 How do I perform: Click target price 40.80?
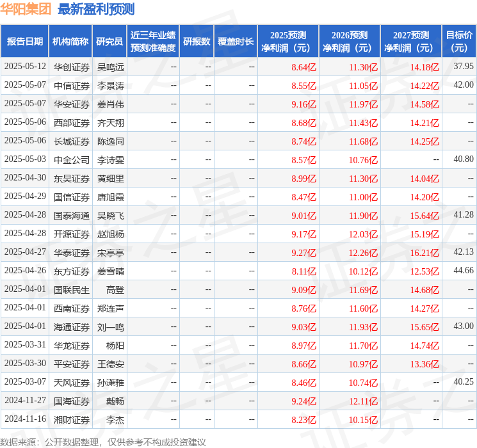[x=464, y=159]
